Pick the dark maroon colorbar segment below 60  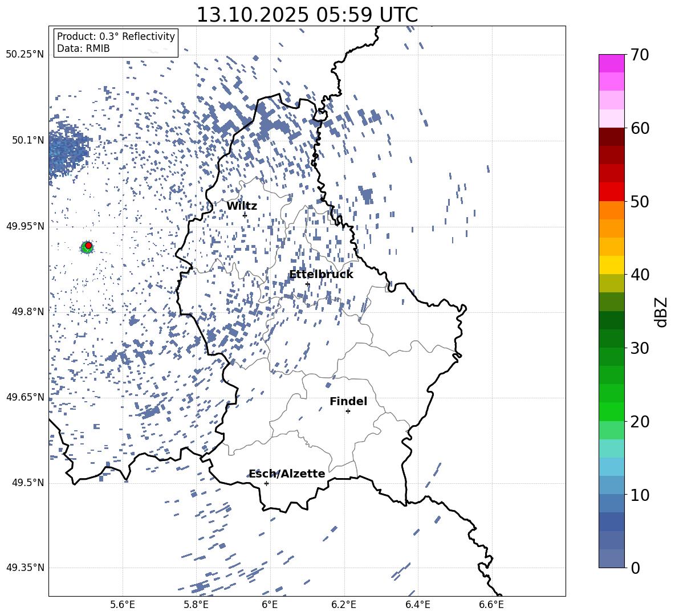tap(611, 137)
